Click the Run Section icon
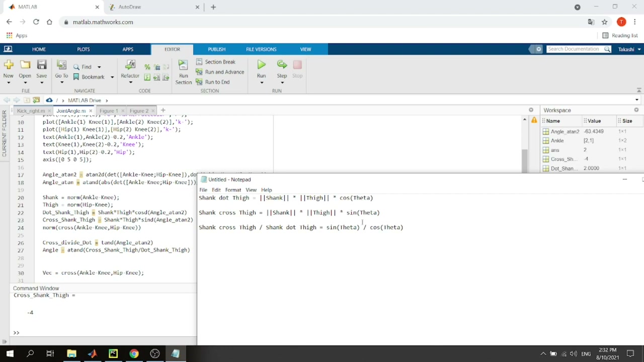This screenshot has height=362, width=644. 183,65
